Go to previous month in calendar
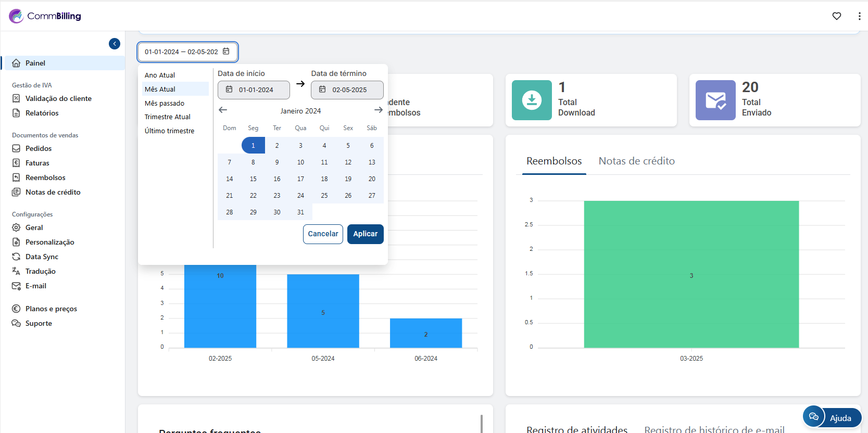This screenshot has height=433, width=868. click(223, 110)
